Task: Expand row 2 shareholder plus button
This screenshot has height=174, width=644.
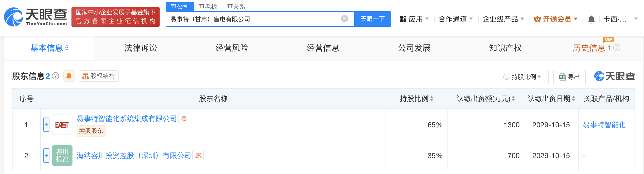Action: 46,156
